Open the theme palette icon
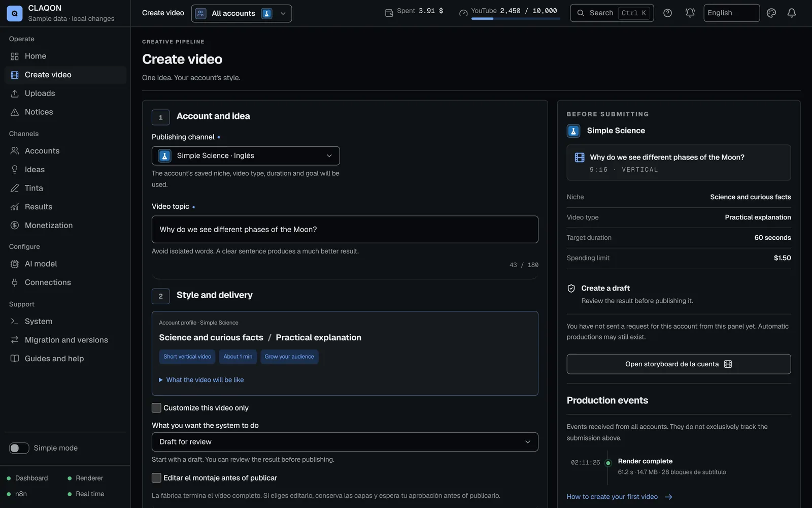The height and width of the screenshot is (508, 812). point(771,13)
